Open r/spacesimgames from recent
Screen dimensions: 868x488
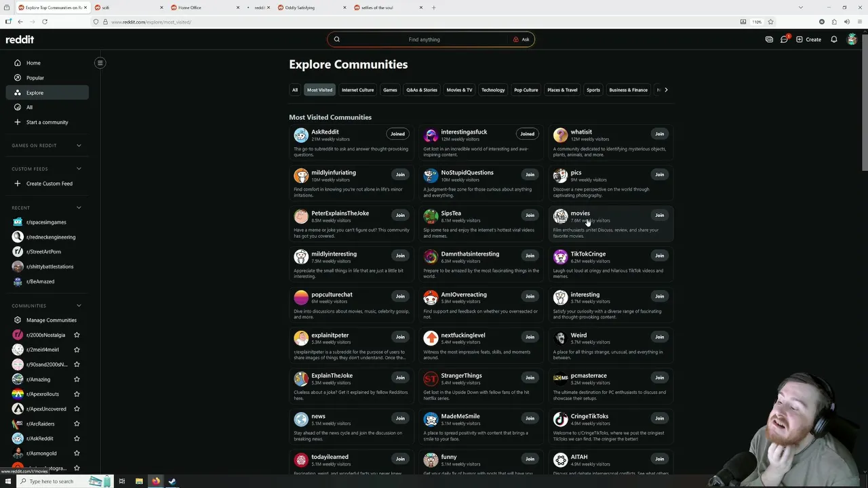point(47,222)
